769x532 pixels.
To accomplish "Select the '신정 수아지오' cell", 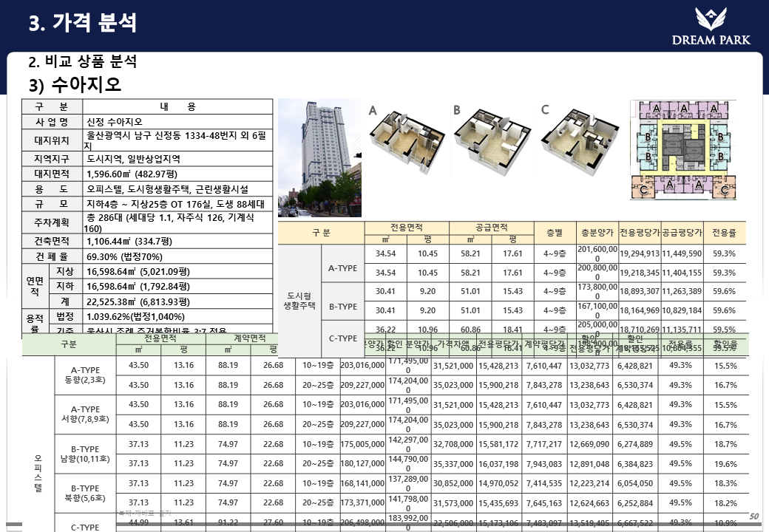I will click(177, 121).
